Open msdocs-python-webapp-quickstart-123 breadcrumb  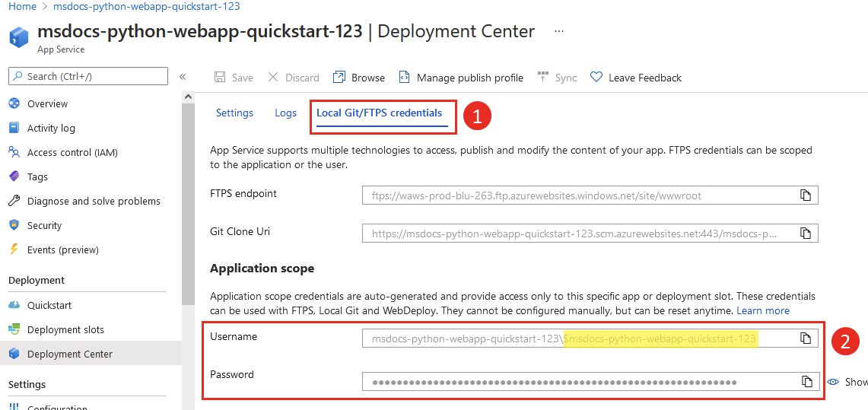coord(147,7)
